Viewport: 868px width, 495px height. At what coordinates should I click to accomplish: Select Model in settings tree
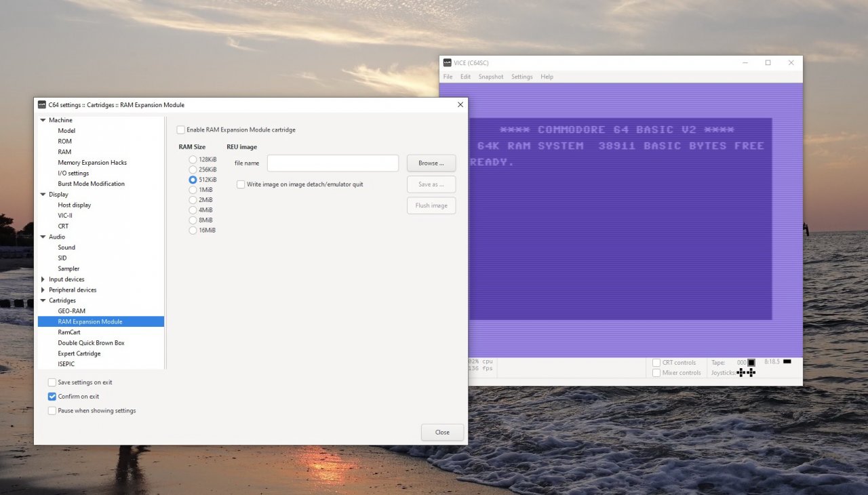pos(66,131)
